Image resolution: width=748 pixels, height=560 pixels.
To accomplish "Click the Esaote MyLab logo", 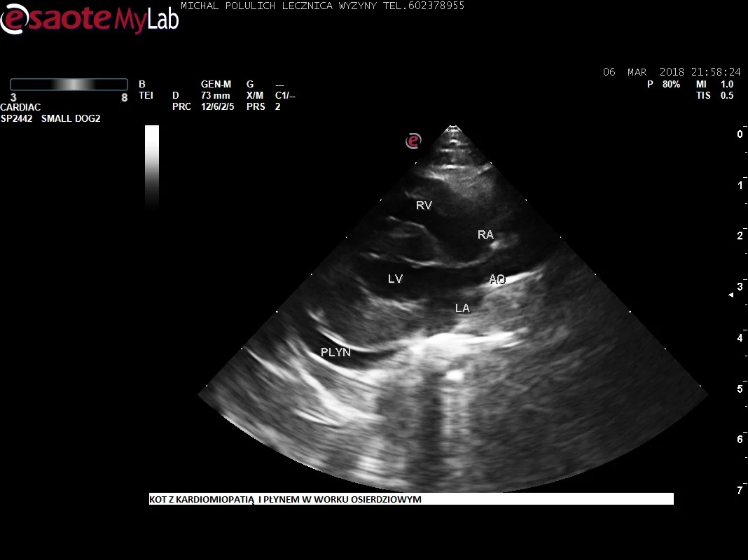I will (90, 18).
